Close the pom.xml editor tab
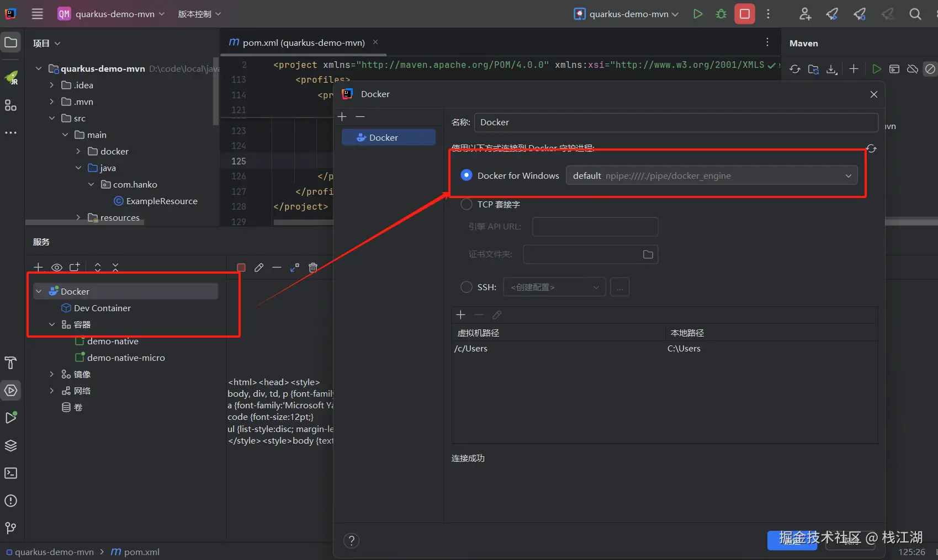This screenshot has width=938, height=560. 375,42
